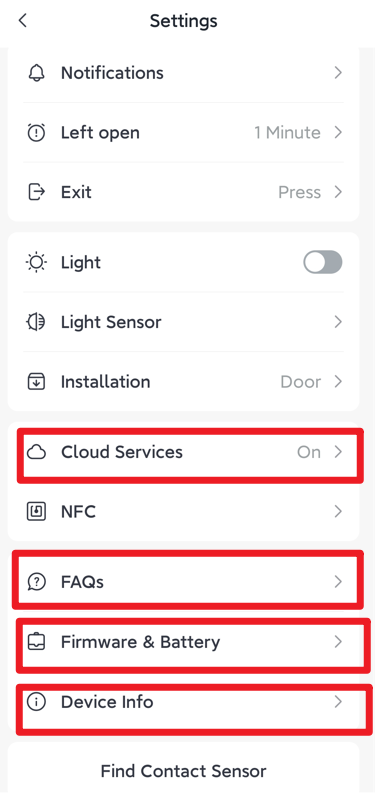Click the Notifications bell icon

pos(36,73)
